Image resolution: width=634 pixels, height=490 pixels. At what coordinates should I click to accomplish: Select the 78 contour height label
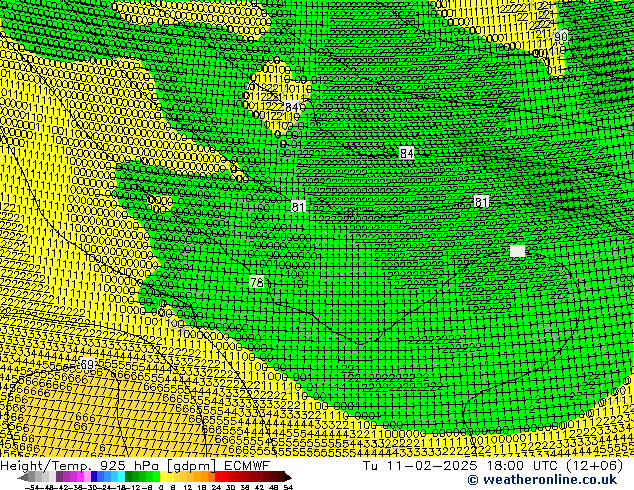[x=257, y=282]
